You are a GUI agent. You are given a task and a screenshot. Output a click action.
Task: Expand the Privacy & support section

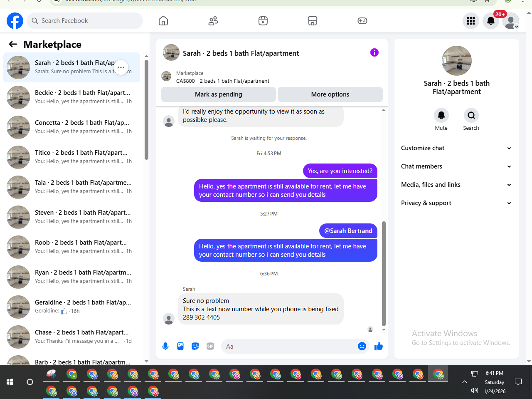456,203
